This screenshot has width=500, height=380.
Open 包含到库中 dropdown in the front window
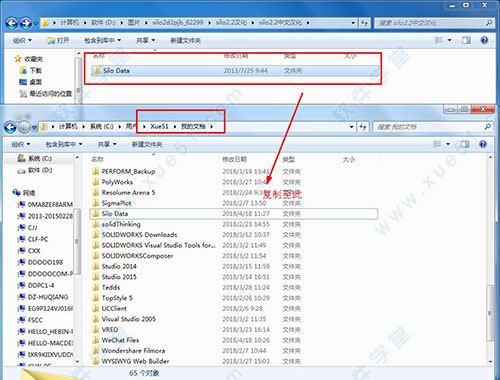(x=64, y=144)
